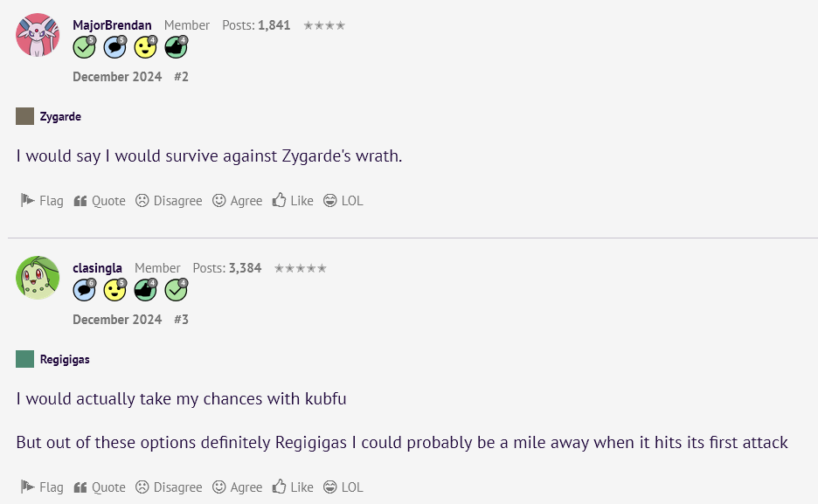Open clasingla's Chikorita avatar
This screenshot has height=504, width=818.
38,278
